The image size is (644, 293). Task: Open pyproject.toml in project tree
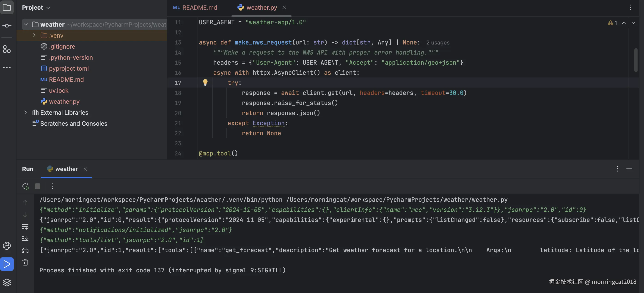click(x=69, y=69)
